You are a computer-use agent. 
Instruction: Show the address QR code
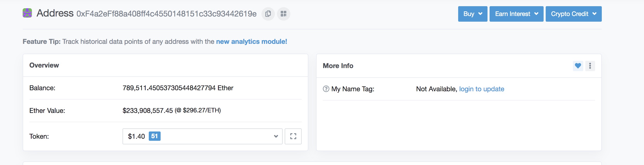click(283, 14)
